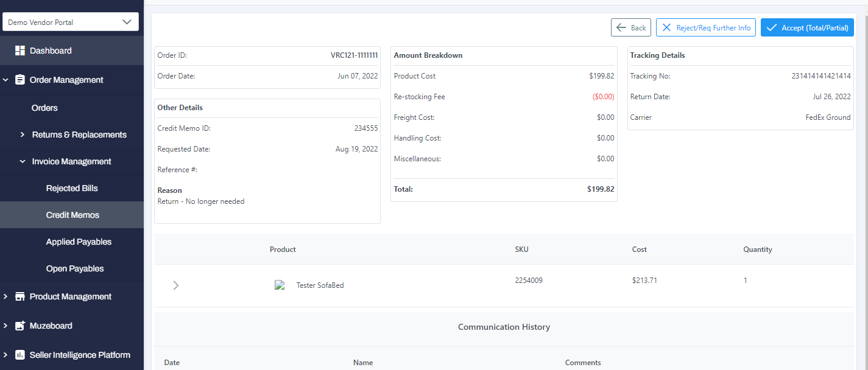
Task: Click the Comments column header
Action: (x=583, y=363)
